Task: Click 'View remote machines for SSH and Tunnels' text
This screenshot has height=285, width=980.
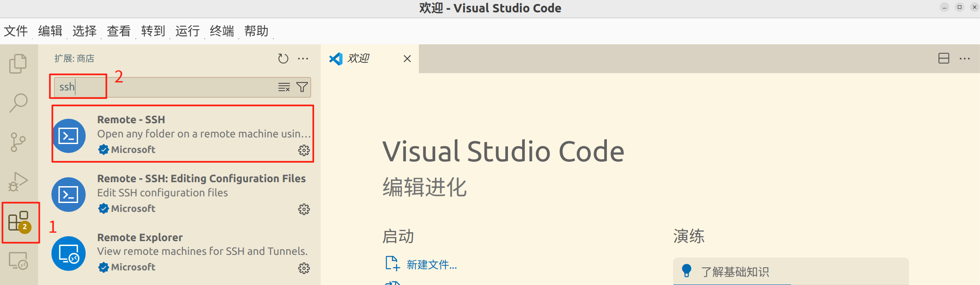Action: pos(202,251)
